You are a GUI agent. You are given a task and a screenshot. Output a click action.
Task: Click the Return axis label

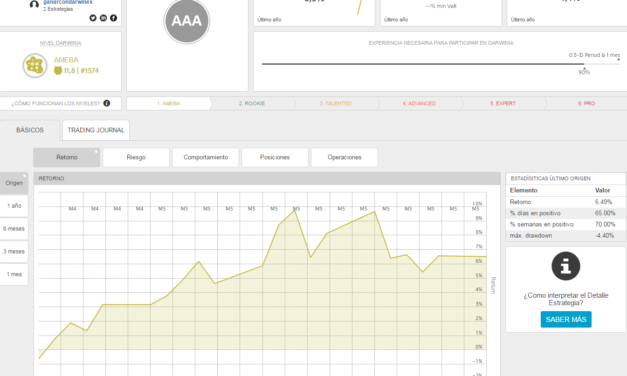pyautogui.click(x=493, y=285)
